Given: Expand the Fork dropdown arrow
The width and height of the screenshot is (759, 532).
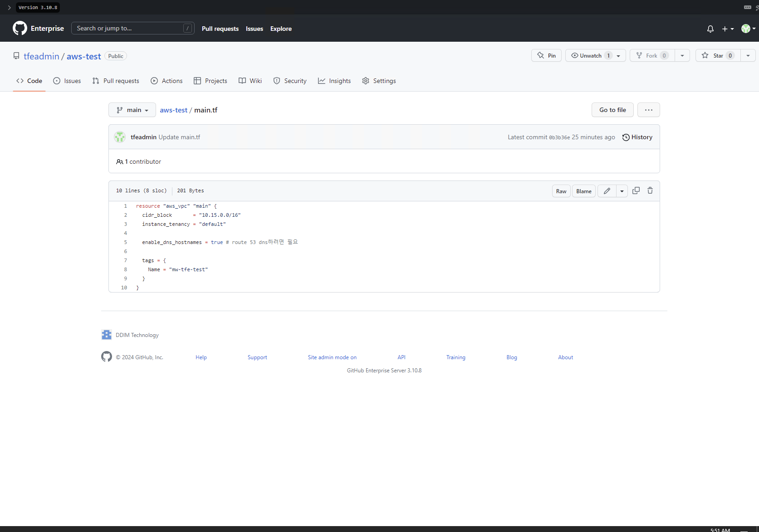Looking at the screenshot, I should (682, 55).
